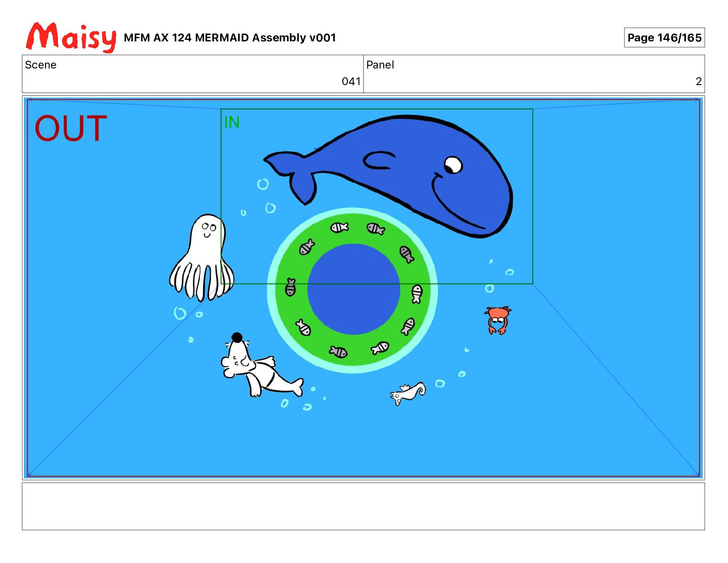Click the red Maisy logo

(71, 37)
